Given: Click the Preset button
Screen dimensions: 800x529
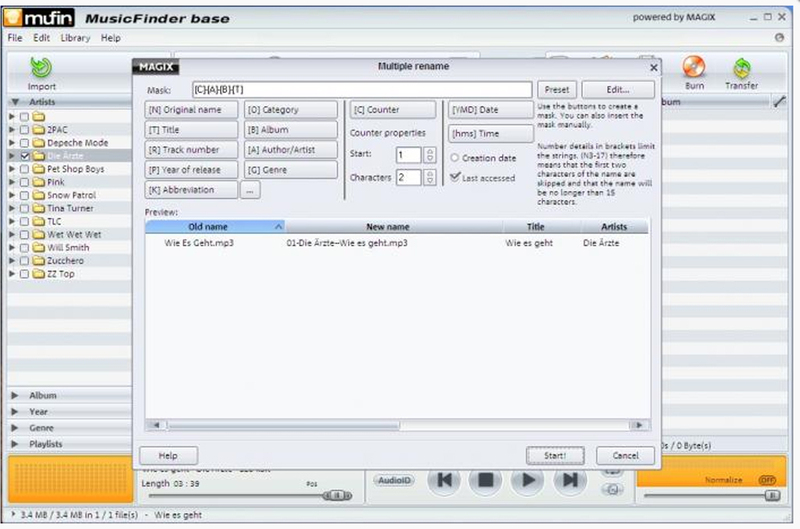Looking at the screenshot, I should pos(557,90).
